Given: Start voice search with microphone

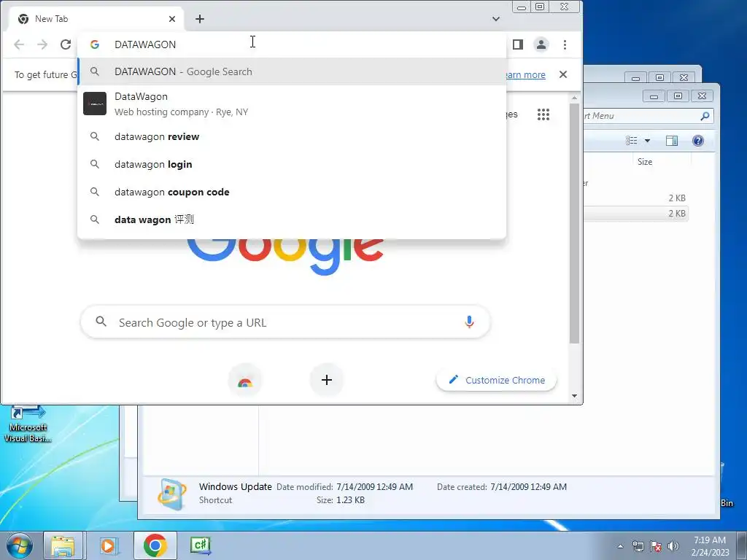Looking at the screenshot, I should click(x=469, y=322).
